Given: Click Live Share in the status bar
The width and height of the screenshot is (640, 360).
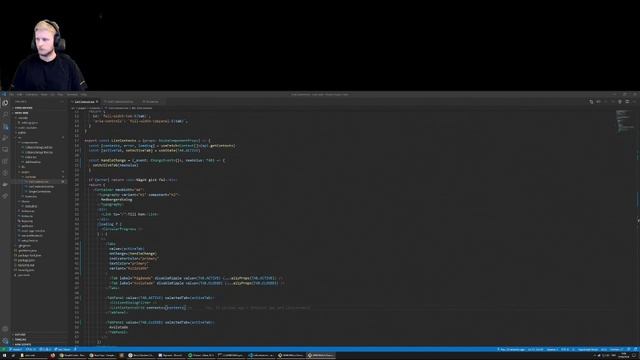Looking at the screenshot, I should coord(63,349).
